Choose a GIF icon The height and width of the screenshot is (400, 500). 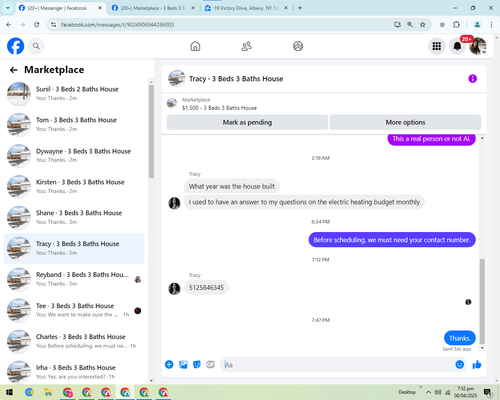tap(210, 365)
